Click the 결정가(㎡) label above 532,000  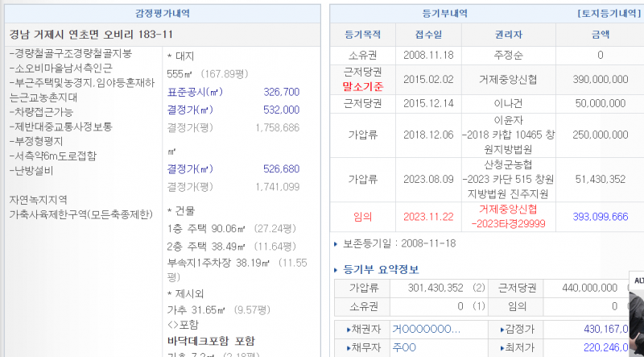click(189, 110)
